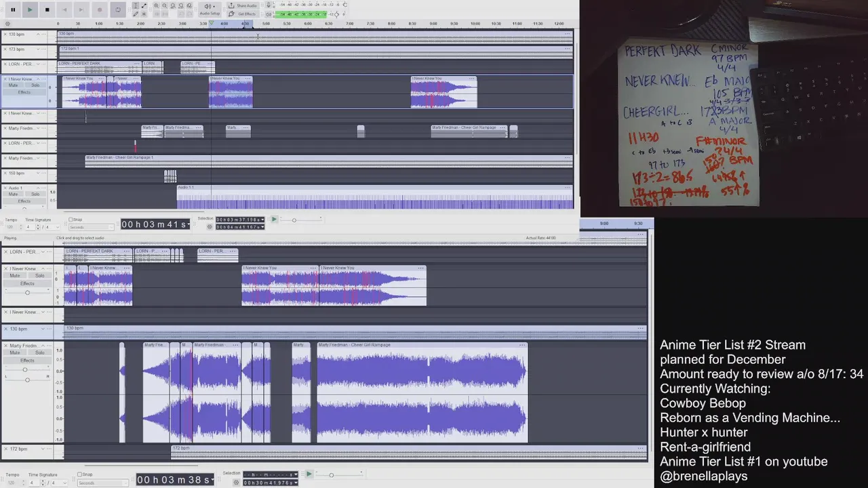The width and height of the screenshot is (868, 488).
Task: Click the Zoom In magnifier icon
Action: (x=156, y=5)
